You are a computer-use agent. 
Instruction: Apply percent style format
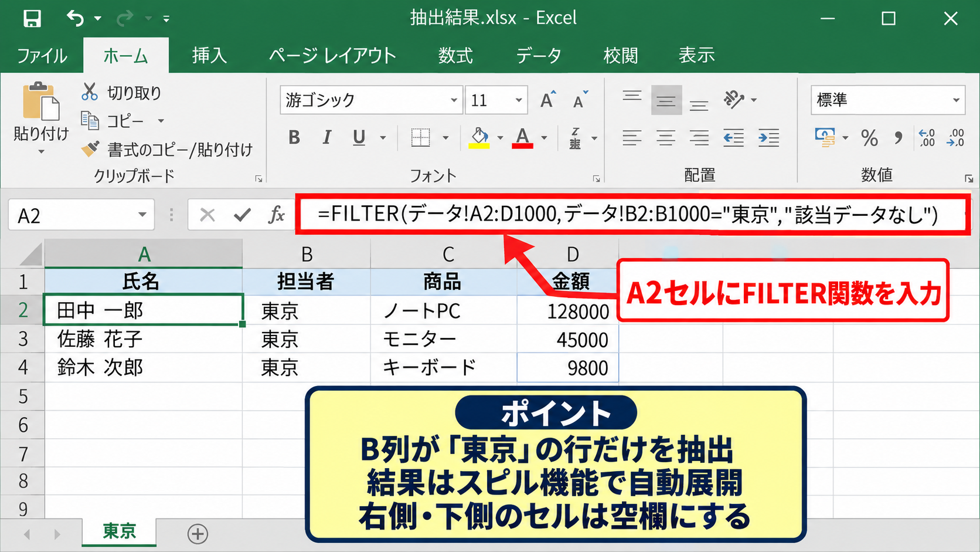coord(869,138)
